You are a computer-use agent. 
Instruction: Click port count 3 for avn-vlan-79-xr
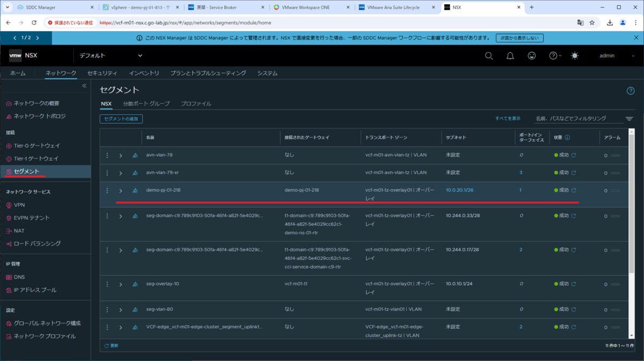click(521, 172)
